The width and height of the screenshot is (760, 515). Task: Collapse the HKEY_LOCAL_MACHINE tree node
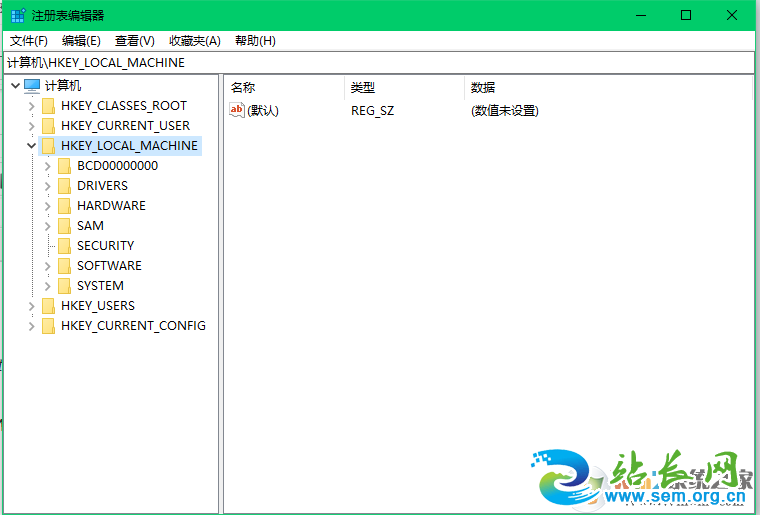[x=32, y=146]
